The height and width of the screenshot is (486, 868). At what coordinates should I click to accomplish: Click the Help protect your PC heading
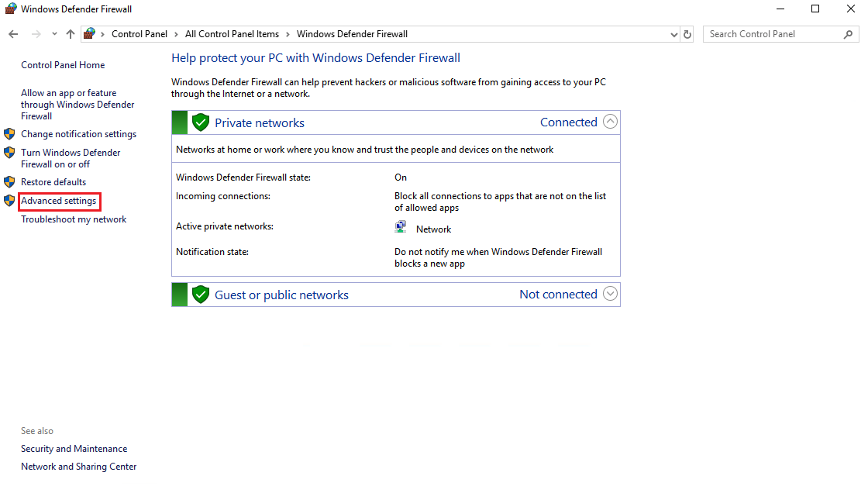tap(315, 58)
